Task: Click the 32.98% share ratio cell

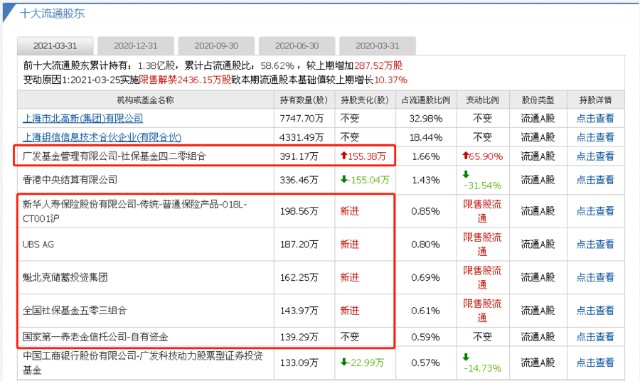Action: click(426, 118)
